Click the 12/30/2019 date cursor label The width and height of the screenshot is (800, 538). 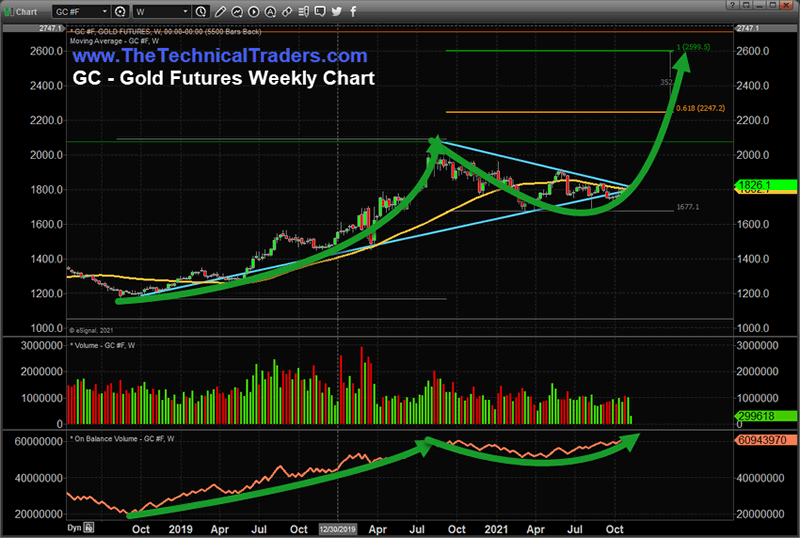[x=337, y=529]
